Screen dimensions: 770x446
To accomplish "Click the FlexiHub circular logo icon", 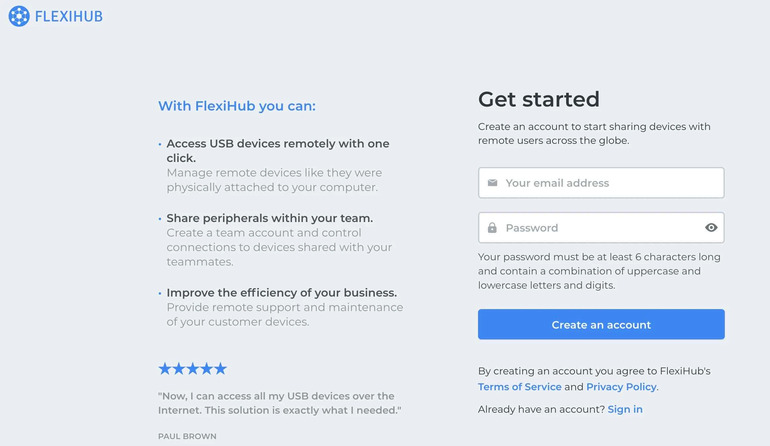I will (x=19, y=16).
